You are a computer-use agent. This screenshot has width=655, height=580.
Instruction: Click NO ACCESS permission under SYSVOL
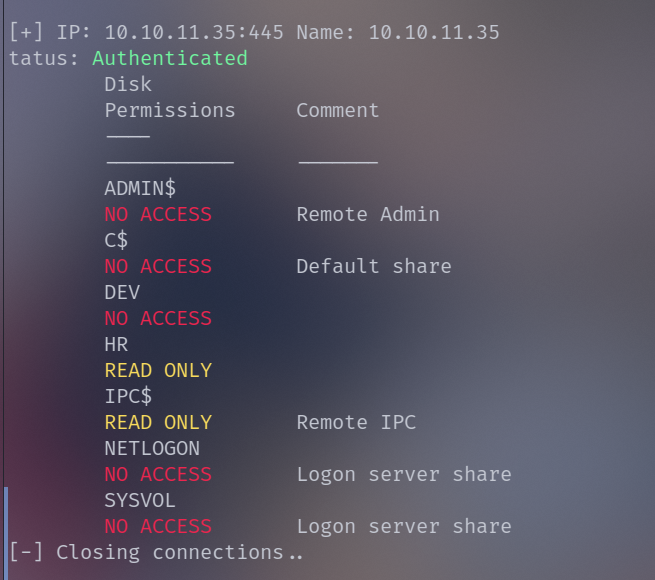[x=158, y=526]
